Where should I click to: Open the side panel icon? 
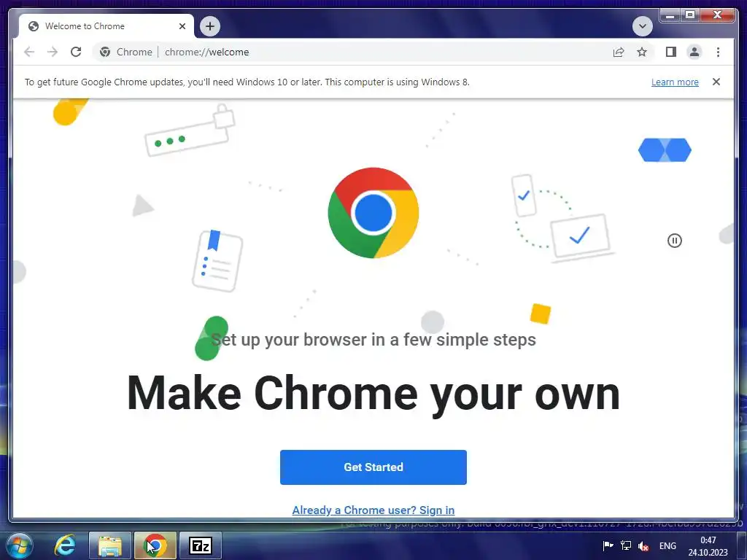[x=671, y=52]
